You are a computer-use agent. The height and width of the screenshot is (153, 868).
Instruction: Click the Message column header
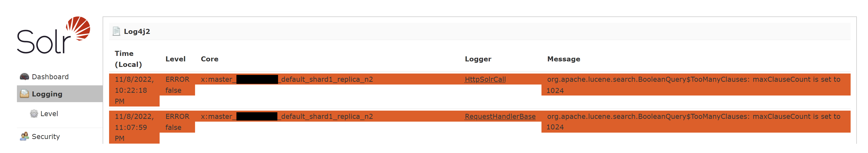click(564, 59)
